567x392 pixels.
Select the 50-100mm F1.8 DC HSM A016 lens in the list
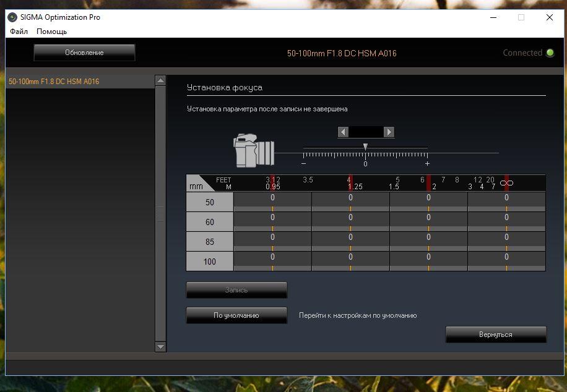pyautogui.click(x=80, y=81)
